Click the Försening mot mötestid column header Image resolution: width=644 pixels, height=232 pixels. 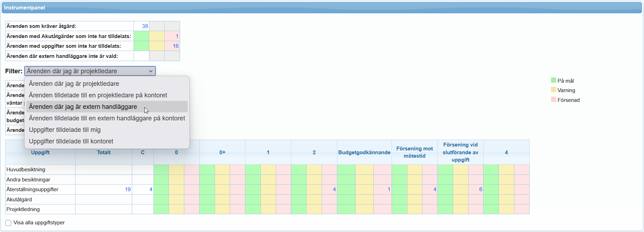click(x=414, y=152)
